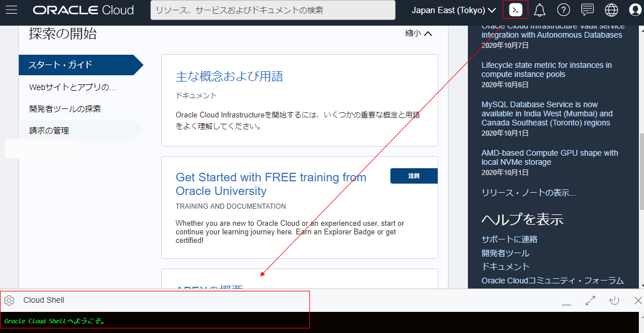The width and height of the screenshot is (644, 333).
Task: Click the TRAINING AND DOCUMENTATION label
Action: (230, 206)
